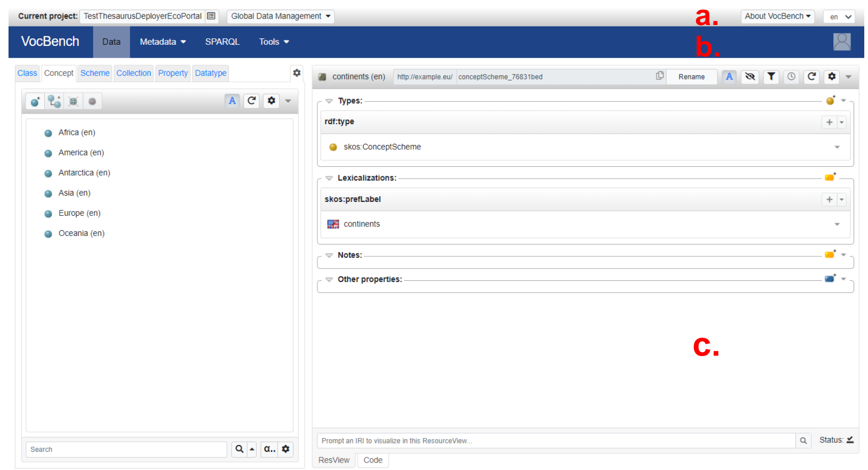Screen dimensions: 868x470
Task: Open the About VocBench menu
Action: (777, 16)
